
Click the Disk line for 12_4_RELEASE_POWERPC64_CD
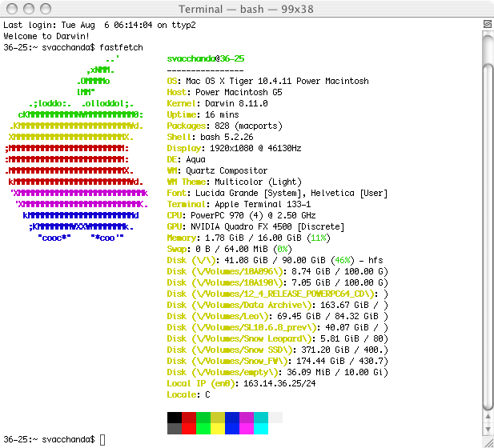tap(278, 294)
